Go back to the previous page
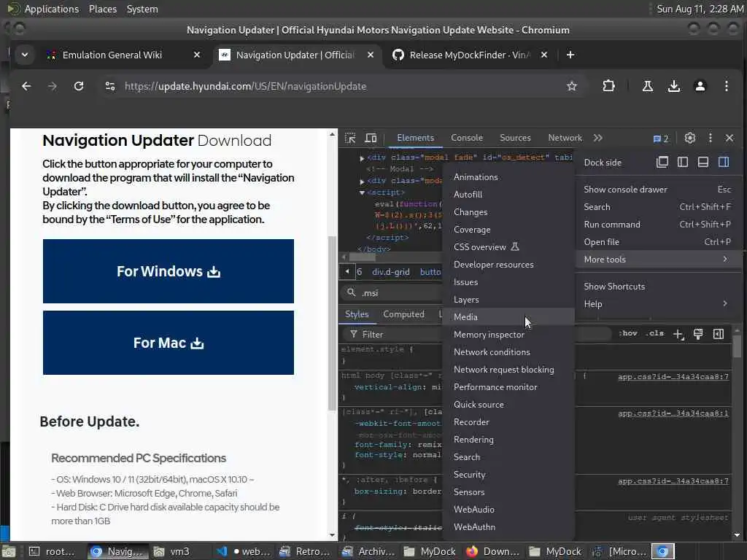Viewport: 747px width, 560px height. pos(26,86)
